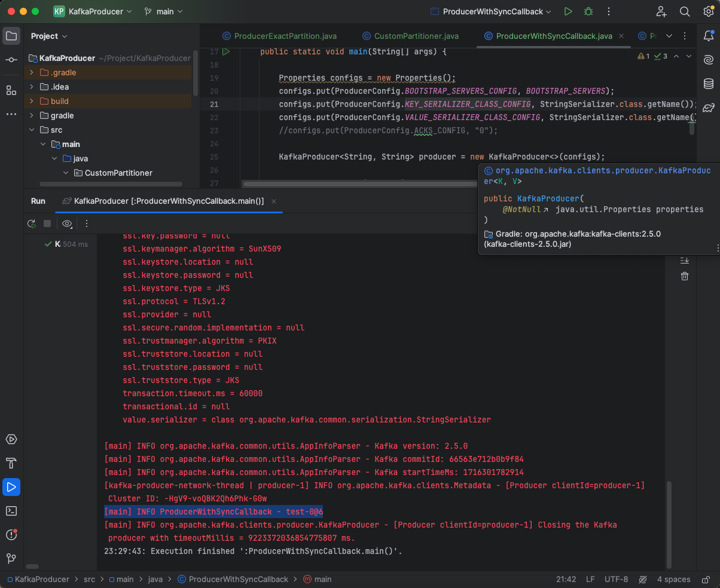The height and width of the screenshot is (588, 720).
Task: Click the warnings inspection widget showing 1
Action: click(x=644, y=56)
